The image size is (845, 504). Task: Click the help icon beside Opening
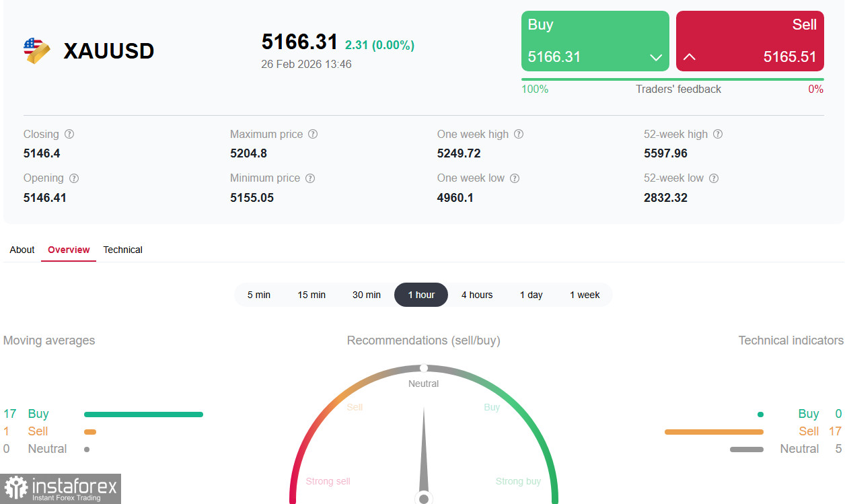pyautogui.click(x=74, y=178)
